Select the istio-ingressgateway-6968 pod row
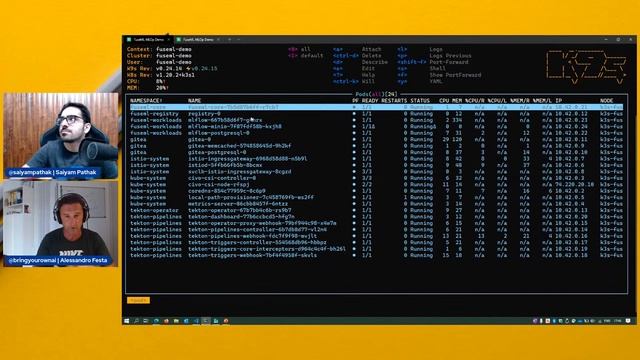Viewport: 640px width, 360px height. (x=376, y=159)
